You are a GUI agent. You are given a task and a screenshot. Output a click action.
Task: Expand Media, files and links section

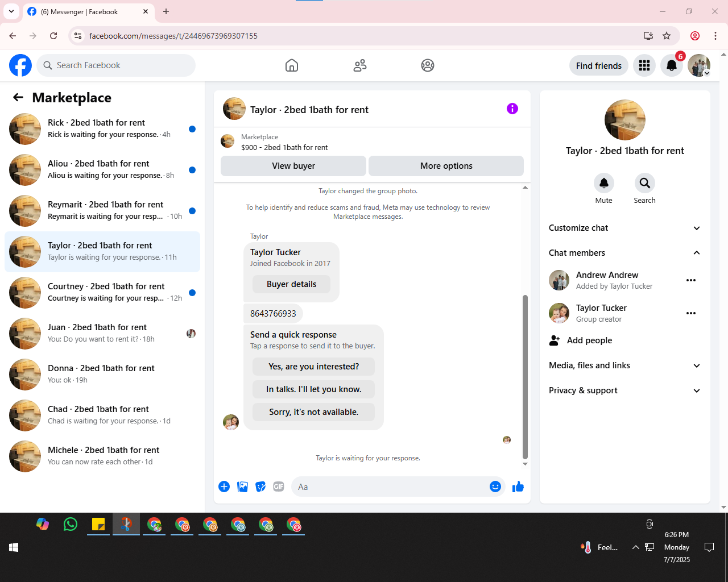(x=625, y=365)
